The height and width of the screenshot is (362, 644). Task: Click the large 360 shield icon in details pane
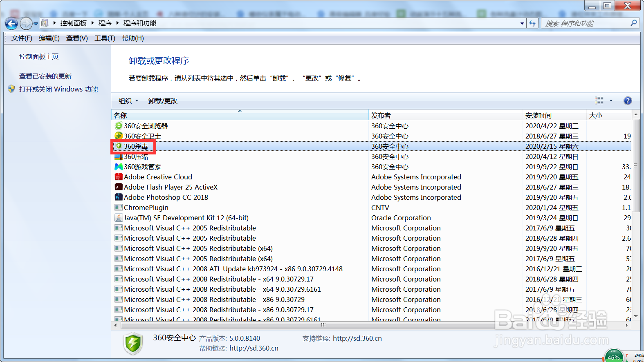click(x=133, y=343)
